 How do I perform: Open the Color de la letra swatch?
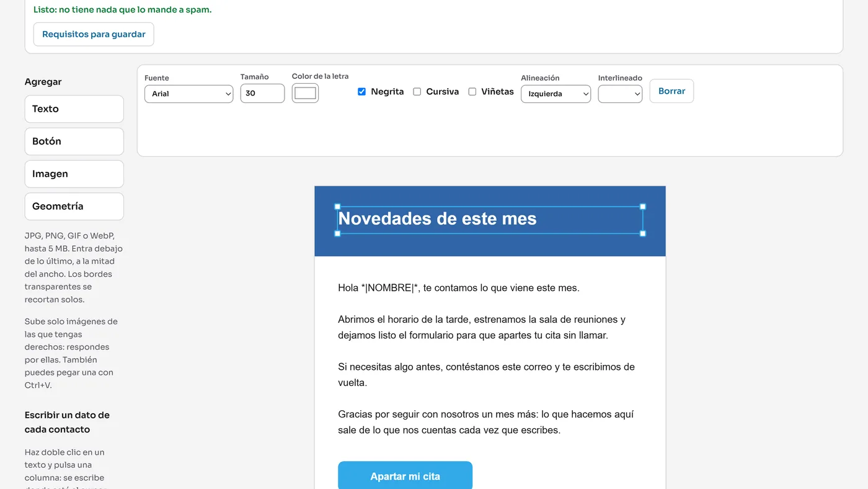[x=305, y=93]
